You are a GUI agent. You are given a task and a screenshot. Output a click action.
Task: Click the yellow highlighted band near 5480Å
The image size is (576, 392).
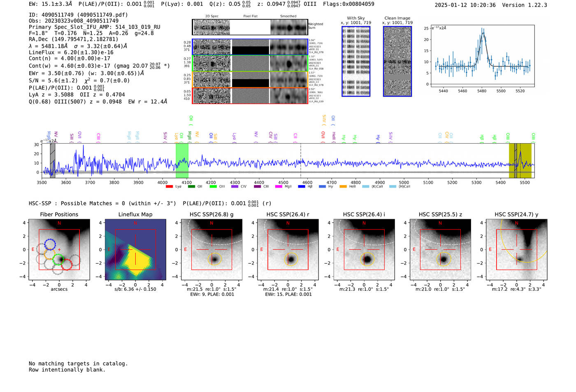520,161
